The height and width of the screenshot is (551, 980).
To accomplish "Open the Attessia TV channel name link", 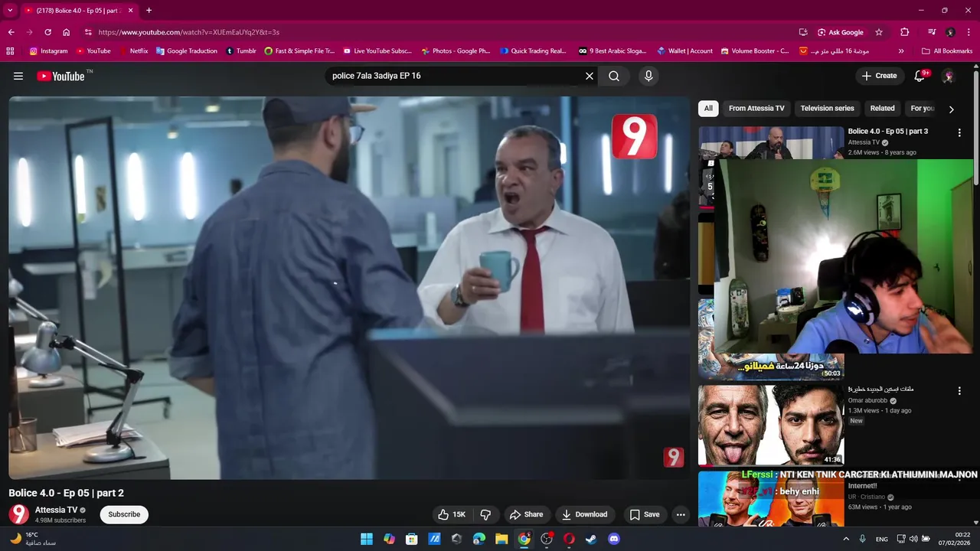I will tap(56, 510).
